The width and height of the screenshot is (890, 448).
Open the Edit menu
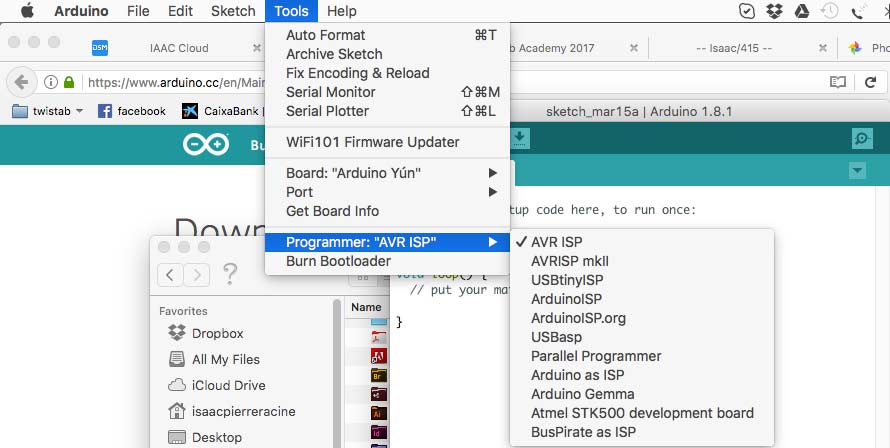(x=180, y=11)
